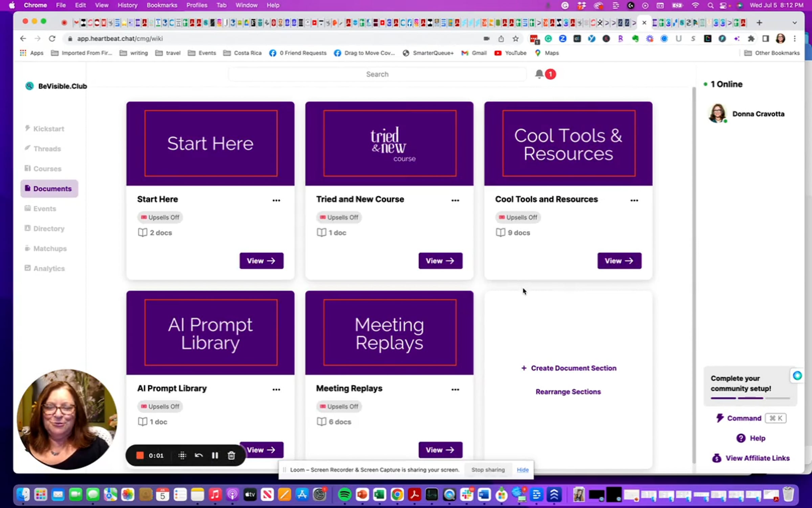Bookmark this page with star icon

click(515, 39)
